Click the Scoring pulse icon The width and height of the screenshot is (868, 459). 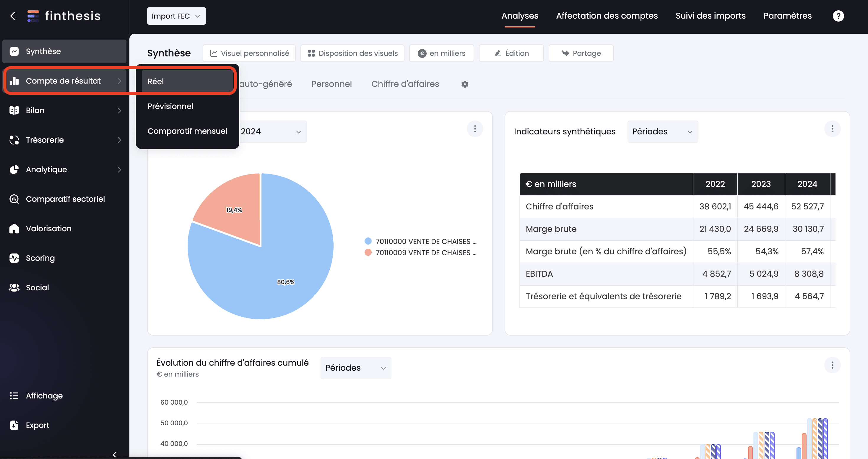click(14, 258)
